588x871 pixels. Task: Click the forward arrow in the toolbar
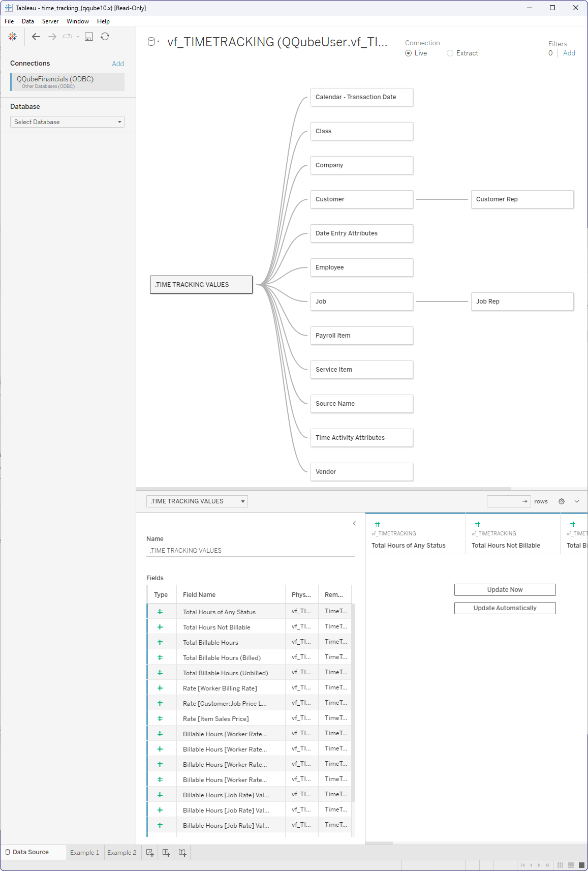(52, 37)
